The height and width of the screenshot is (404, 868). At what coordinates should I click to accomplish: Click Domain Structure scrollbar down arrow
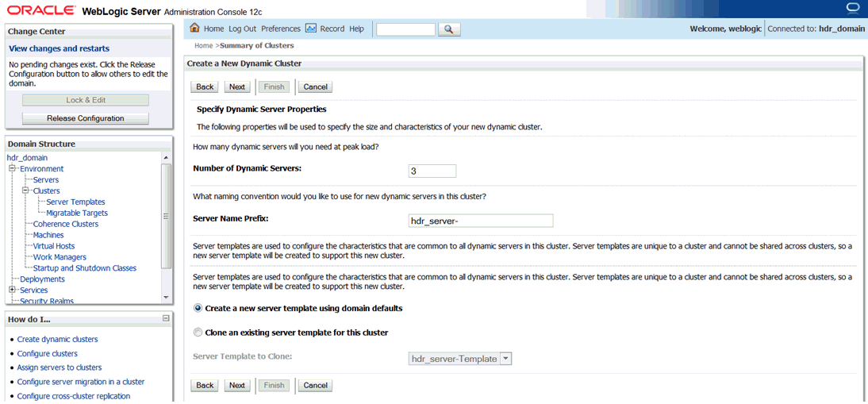(166, 298)
